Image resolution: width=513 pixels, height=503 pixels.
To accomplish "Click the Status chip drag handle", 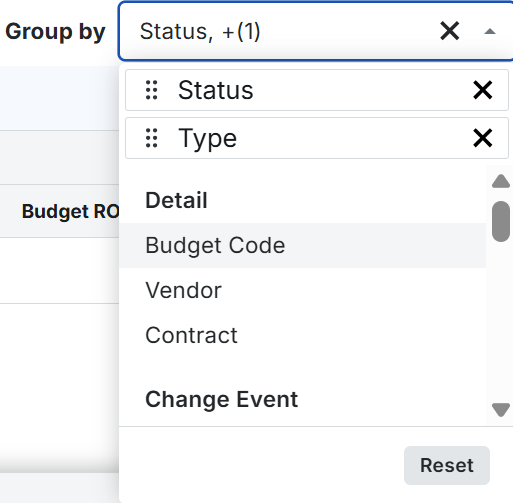I will (x=152, y=90).
